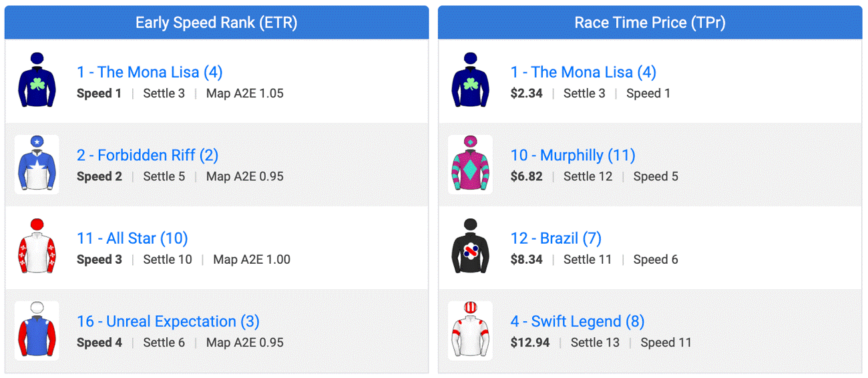Open the Swift Legend runner link
868x378 pixels.
tap(578, 321)
